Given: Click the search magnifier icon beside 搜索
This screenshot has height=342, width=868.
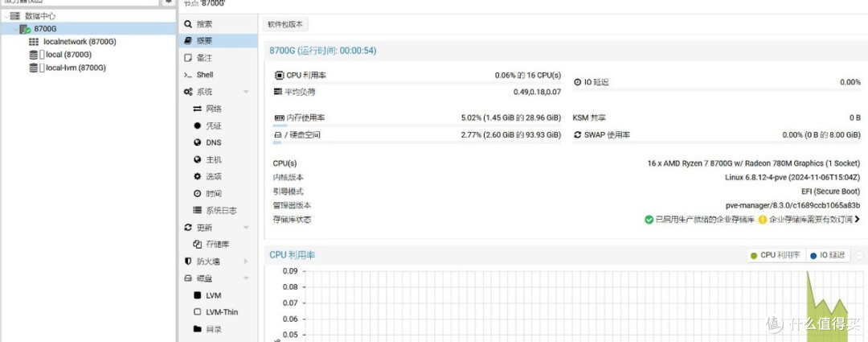Looking at the screenshot, I should (188, 24).
